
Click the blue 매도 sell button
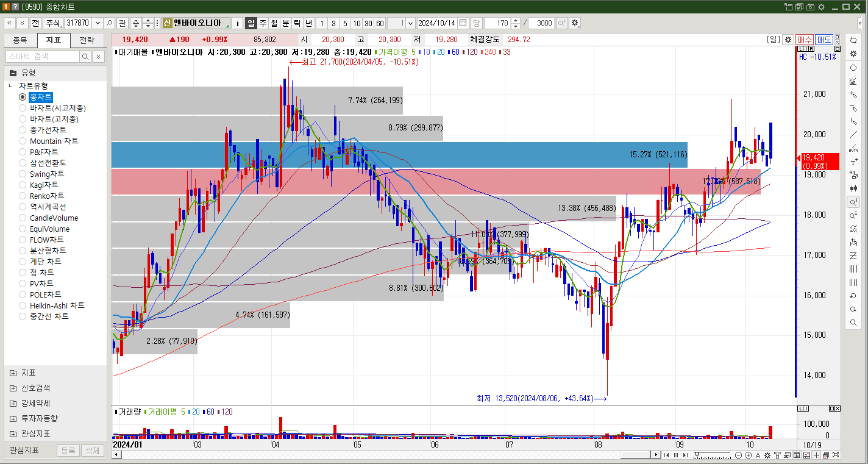click(x=824, y=40)
